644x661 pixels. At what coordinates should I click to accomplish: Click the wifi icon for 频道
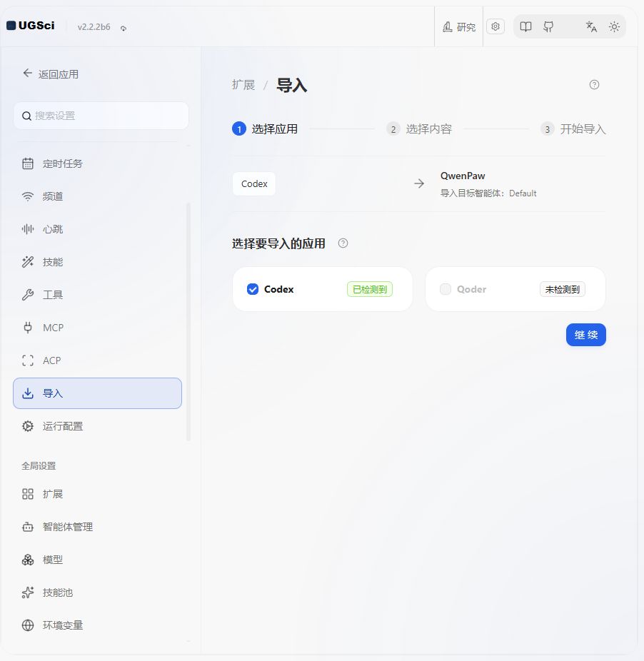(x=28, y=196)
